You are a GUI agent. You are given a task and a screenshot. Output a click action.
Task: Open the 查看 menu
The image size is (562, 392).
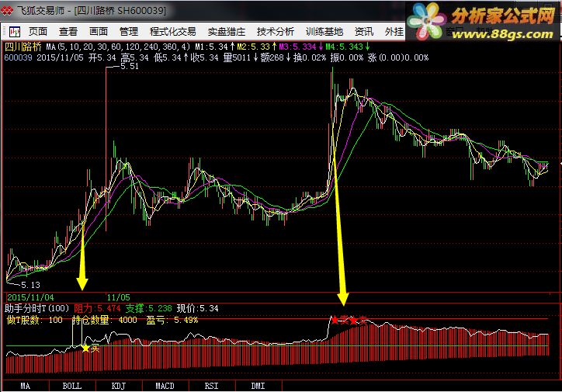point(68,32)
